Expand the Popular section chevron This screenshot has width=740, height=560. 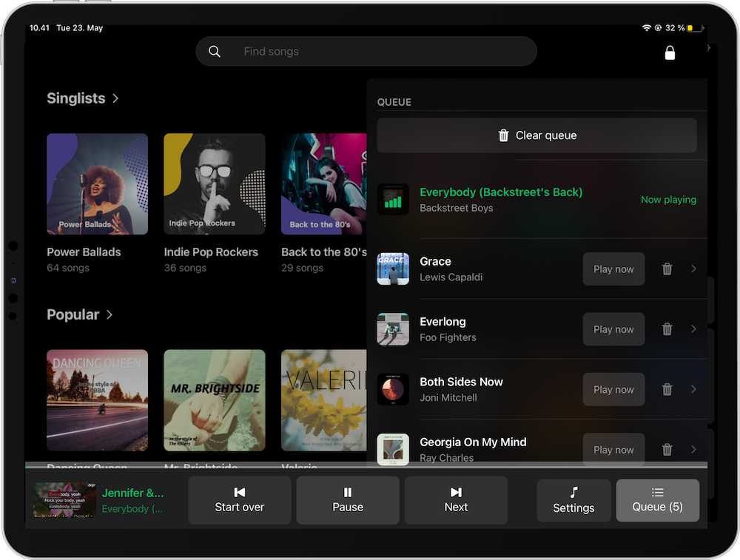[110, 314]
